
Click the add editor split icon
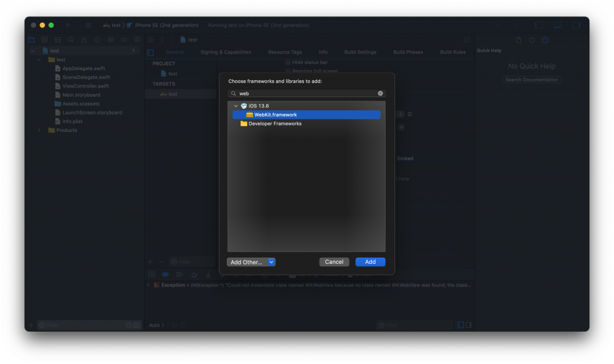click(x=467, y=40)
